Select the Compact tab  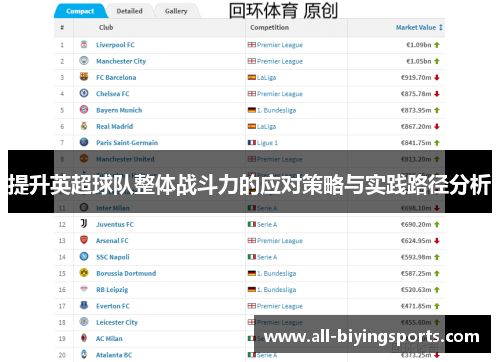pyautogui.click(x=80, y=11)
